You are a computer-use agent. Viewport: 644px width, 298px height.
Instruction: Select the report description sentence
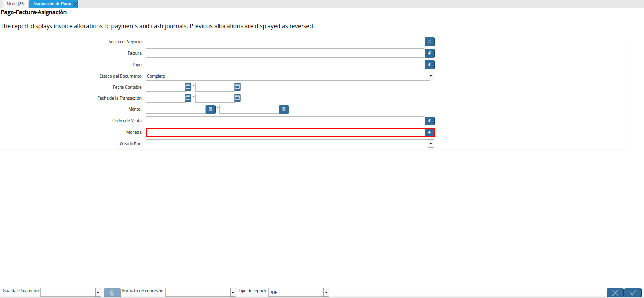158,26
